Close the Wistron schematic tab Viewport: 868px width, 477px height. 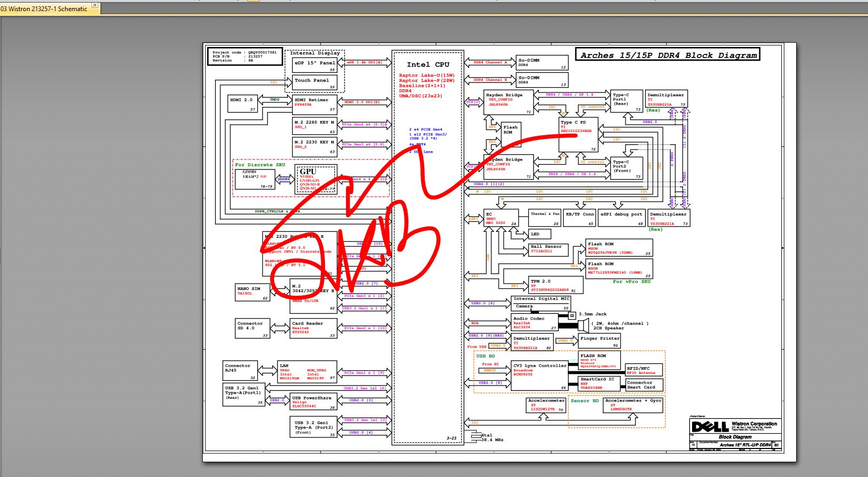[x=95, y=5]
